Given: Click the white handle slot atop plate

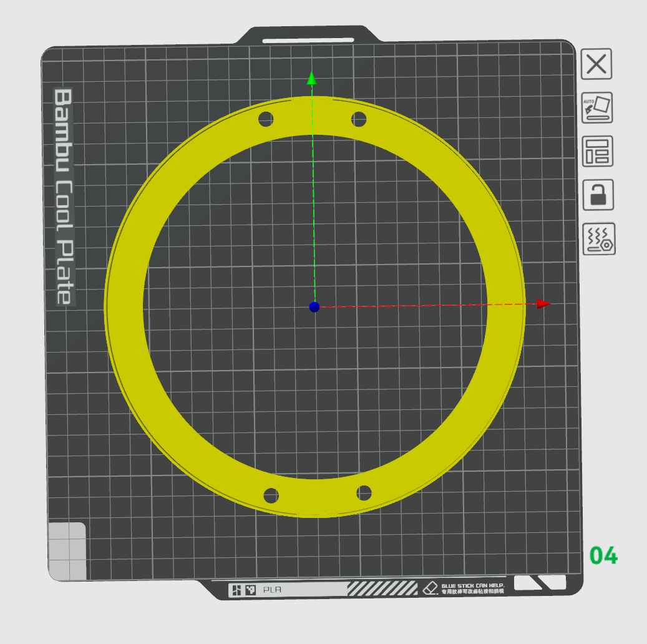Looking at the screenshot, I should (308, 41).
